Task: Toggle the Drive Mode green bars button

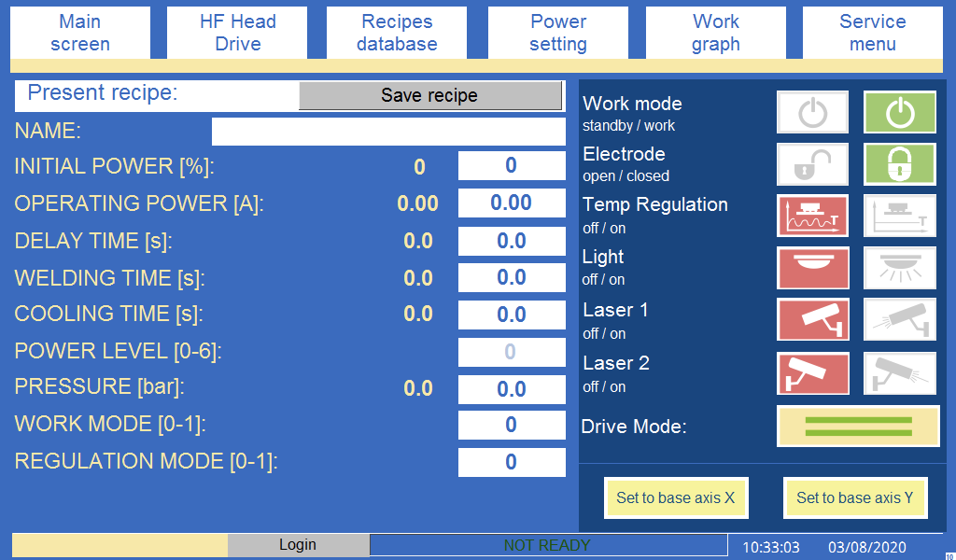Action: pos(858,427)
